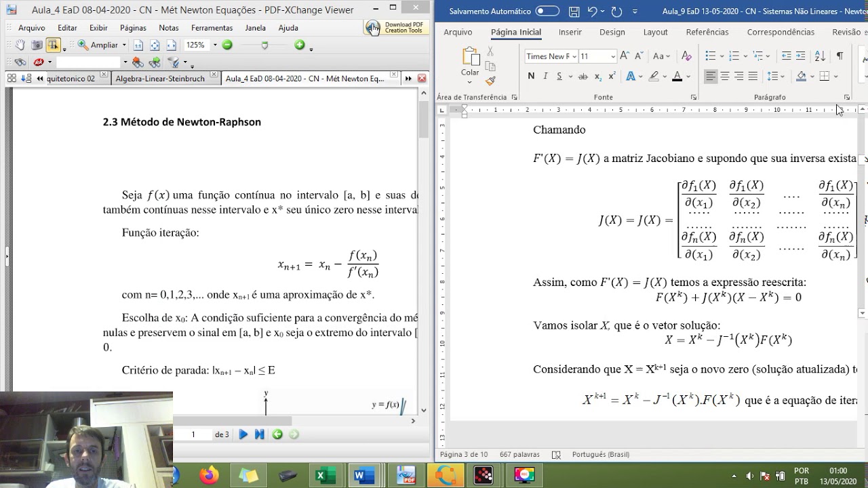This screenshot has width=868, height=488.
Task: Click the Redo icon in Word
Action: [x=616, y=12]
